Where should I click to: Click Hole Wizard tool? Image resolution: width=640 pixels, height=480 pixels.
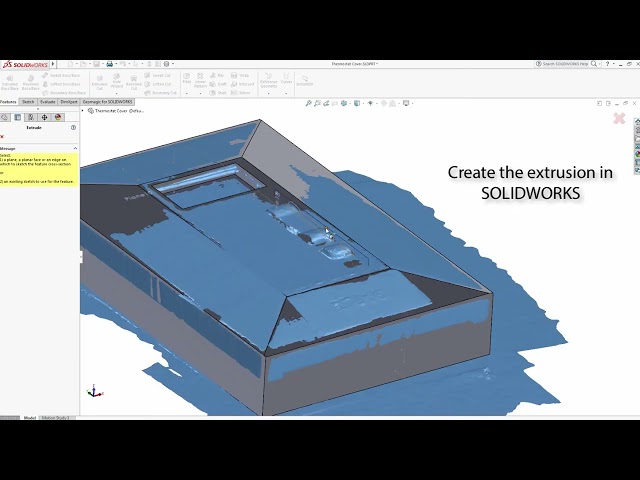(x=117, y=81)
